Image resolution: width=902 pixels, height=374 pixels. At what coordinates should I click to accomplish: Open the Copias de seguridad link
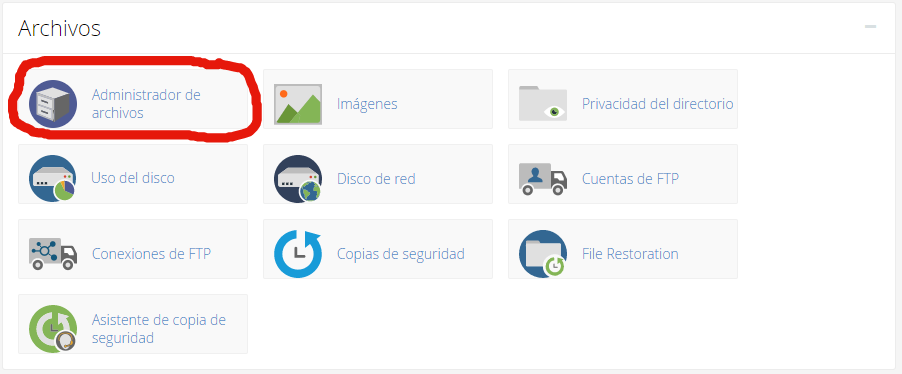pyautogui.click(x=400, y=254)
